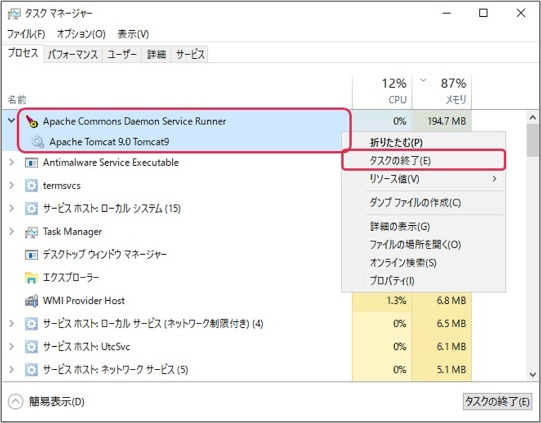Expand サービス ホスト: ローカル システム (15)
Viewport: 541px width, 423px height.
click(x=11, y=208)
